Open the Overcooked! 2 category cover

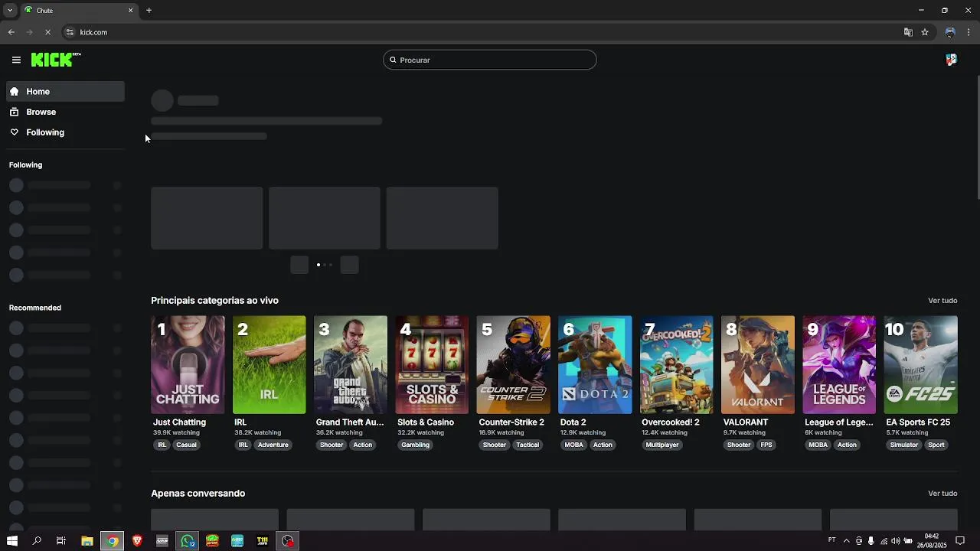(x=676, y=365)
